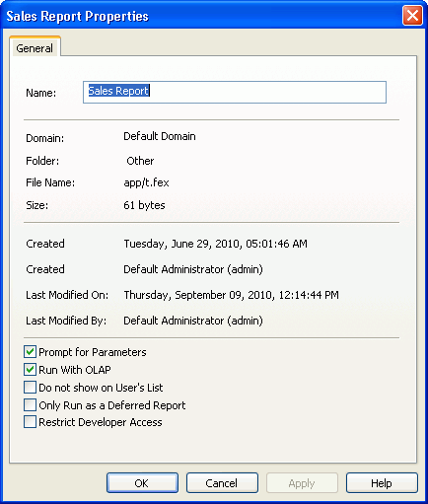Uncheck the Prompt for Parameters checkbox

coord(30,352)
